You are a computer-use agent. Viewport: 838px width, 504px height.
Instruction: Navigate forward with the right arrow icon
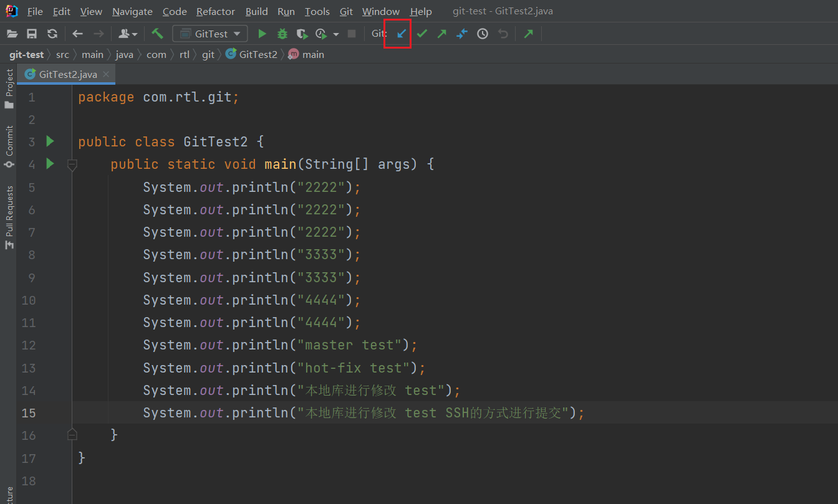click(x=99, y=34)
